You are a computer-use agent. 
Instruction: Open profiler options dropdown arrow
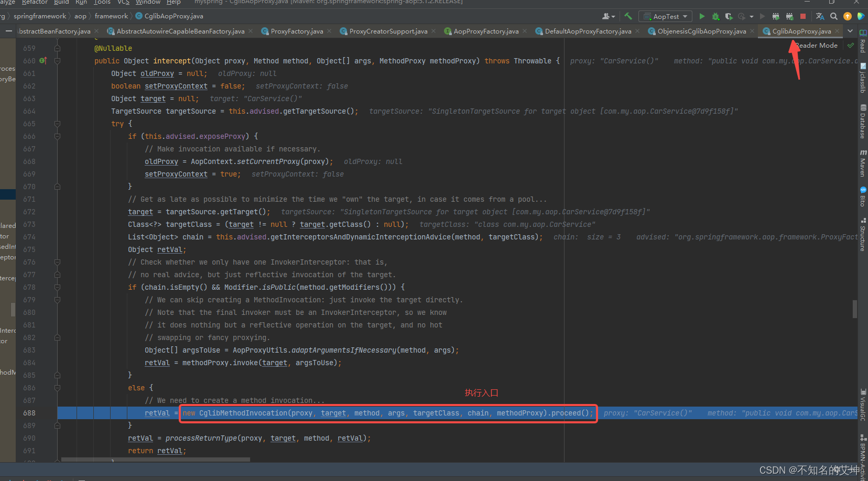(751, 16)
